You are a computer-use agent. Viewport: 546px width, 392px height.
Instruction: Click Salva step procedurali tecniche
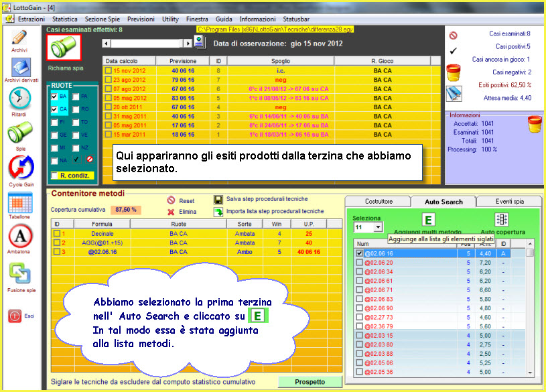click(x=267, y=199)
